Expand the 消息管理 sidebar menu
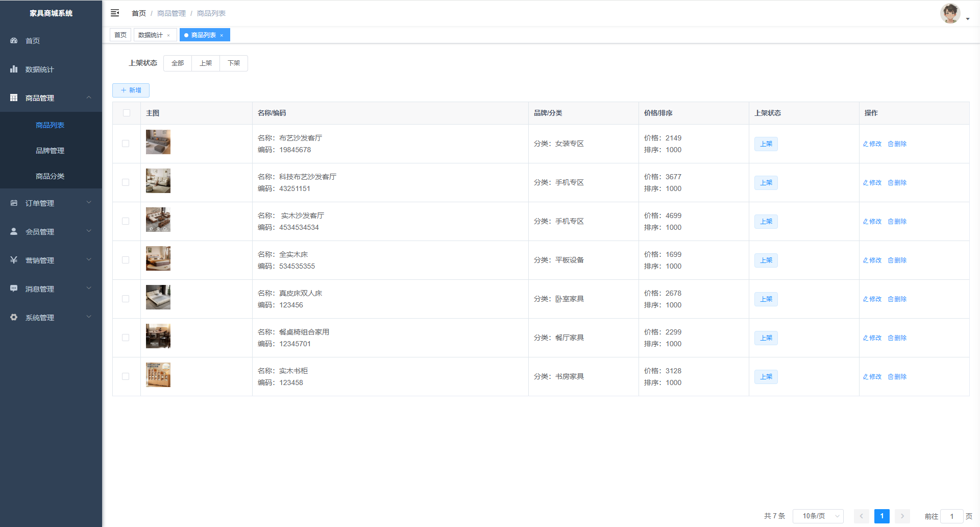The width and height of the screenshot is (980, 527). coord(51,289)
